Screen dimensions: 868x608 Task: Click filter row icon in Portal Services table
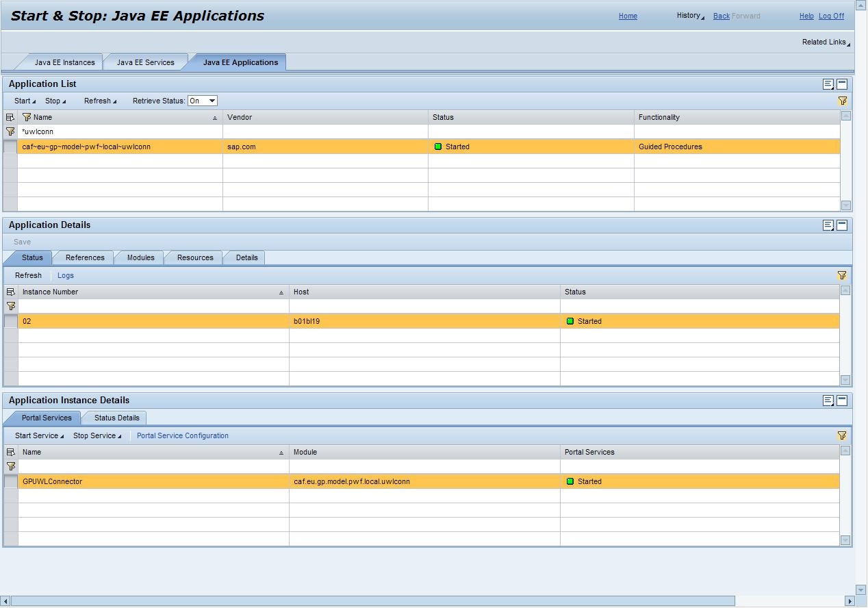pyautogui.click(x=10, y=466)
